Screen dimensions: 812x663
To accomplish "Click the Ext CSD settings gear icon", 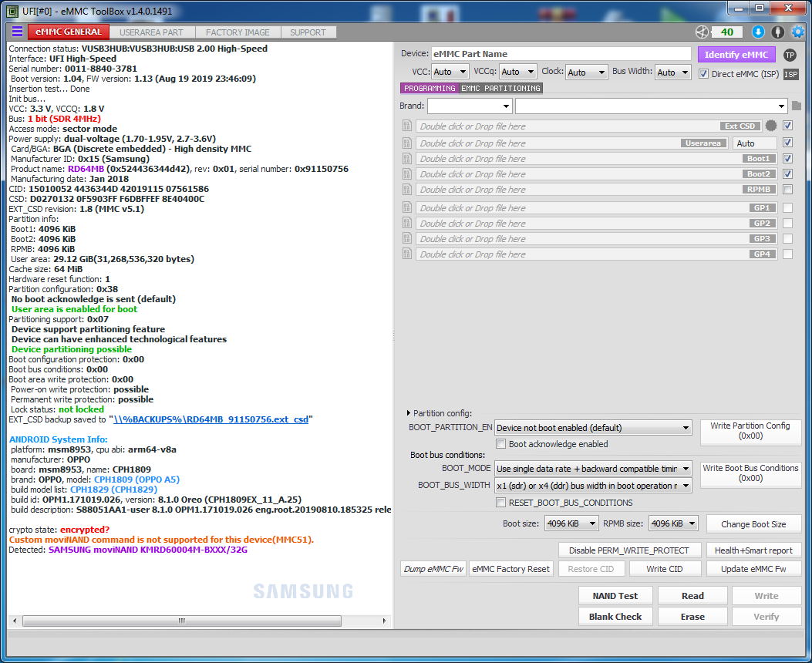I will tap(770, 125).
